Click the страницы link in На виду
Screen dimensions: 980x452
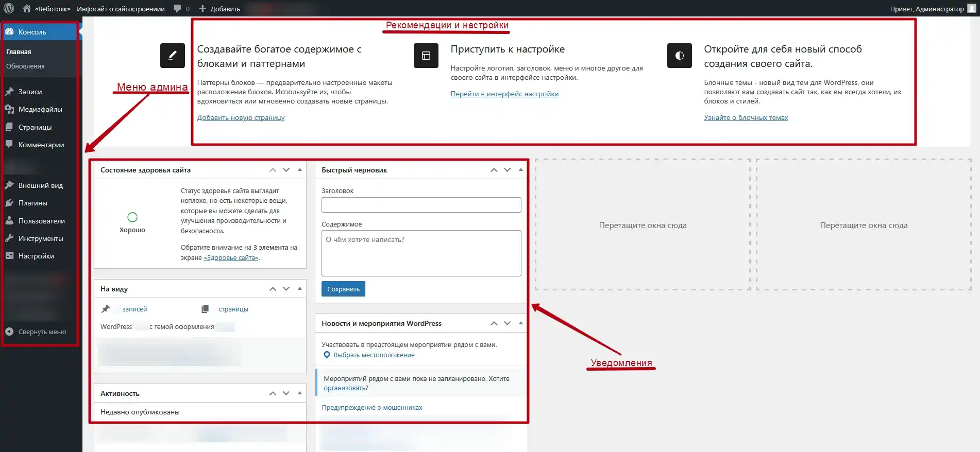pyautogui.click(x=233, y=309)
